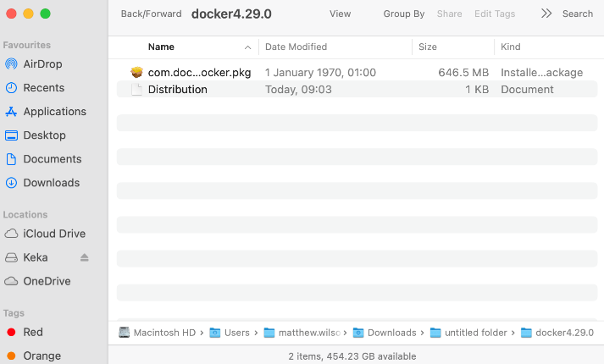Toggle the Name sort direction arrow
The height and width of the screenshot is (364, 604).
[247, 47]
